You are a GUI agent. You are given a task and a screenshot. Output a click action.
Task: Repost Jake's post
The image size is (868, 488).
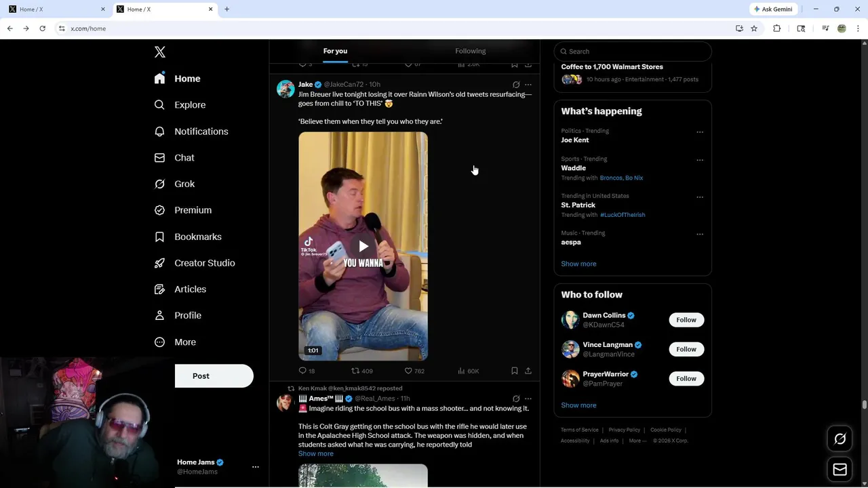pyautogui.click(x=361, y=371)
